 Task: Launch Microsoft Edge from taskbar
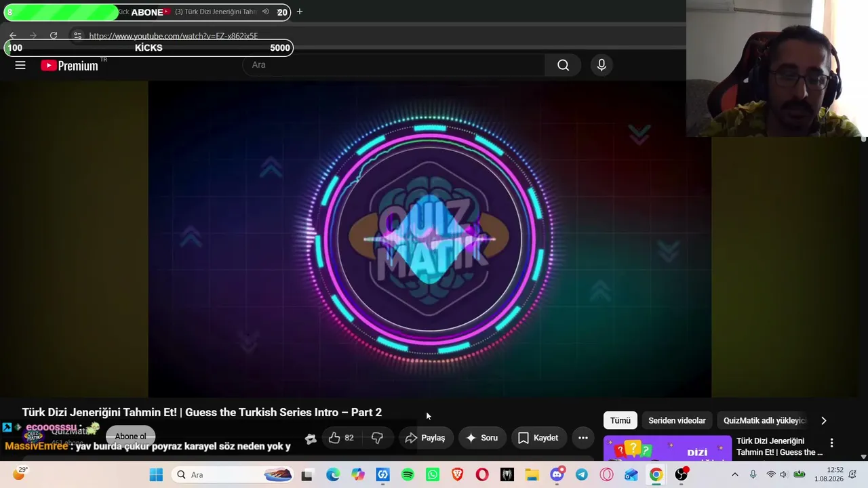pos(332,475)
